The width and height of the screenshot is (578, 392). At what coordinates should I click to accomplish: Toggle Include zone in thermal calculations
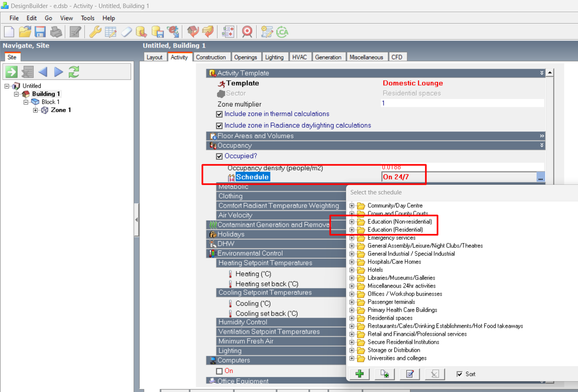click(219, 114)
